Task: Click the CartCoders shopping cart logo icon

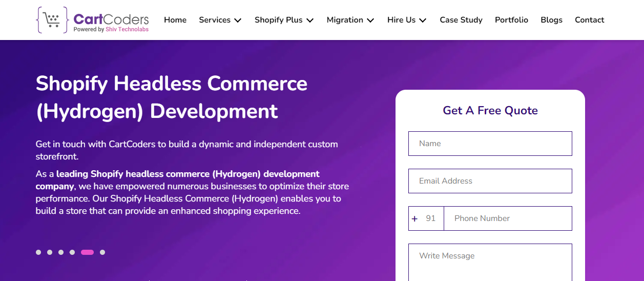Action: [52, 20]
